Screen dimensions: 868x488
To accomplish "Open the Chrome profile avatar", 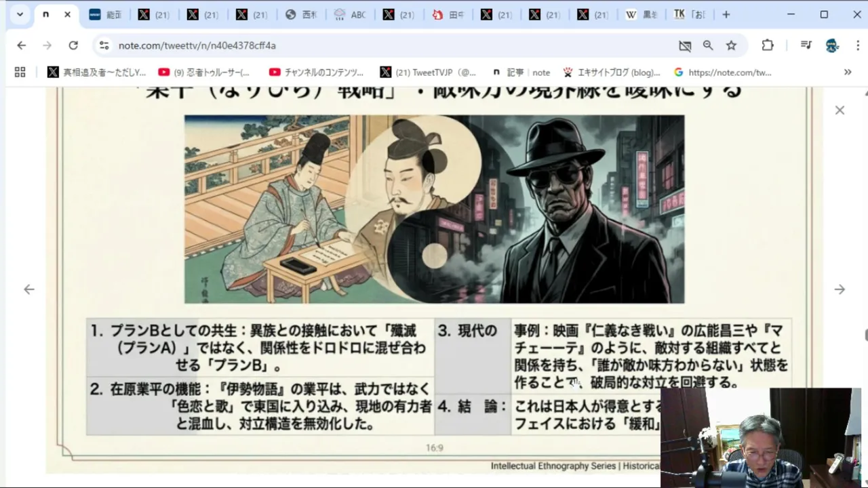I will [832, 45].
